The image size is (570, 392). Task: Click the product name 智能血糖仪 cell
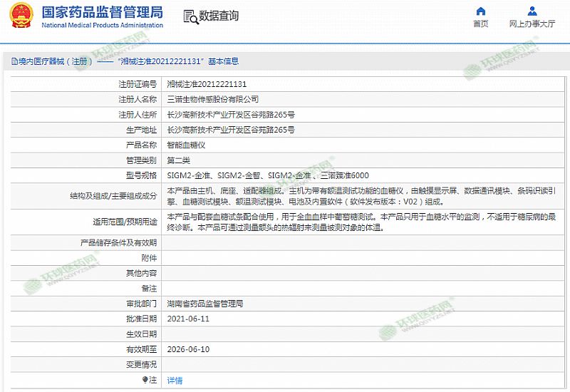point(186,145)
